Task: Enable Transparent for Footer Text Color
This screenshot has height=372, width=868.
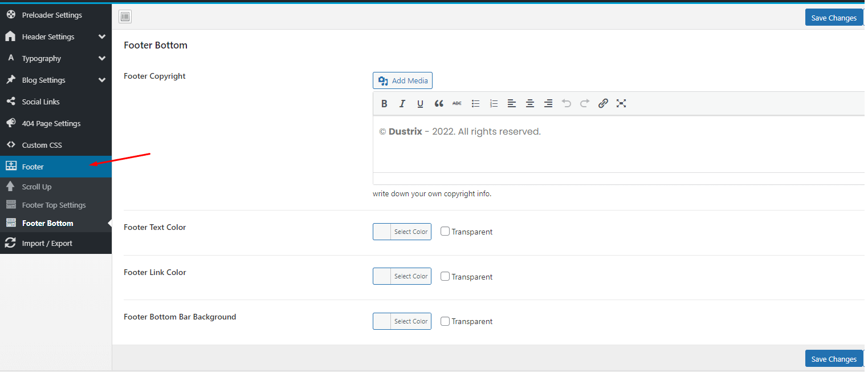Action: pyautogui.click(x=445, y=231)
